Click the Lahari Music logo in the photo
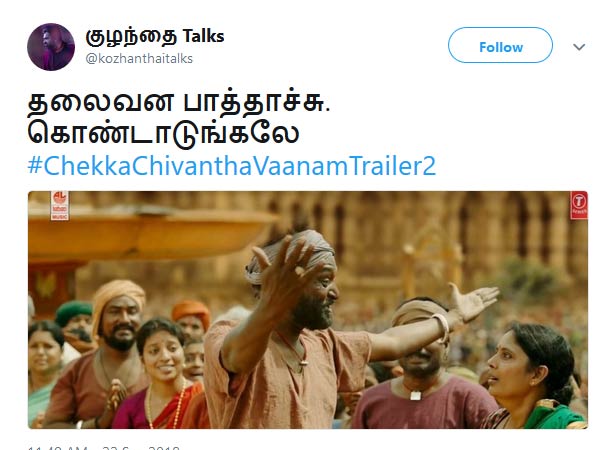This screenshot has height=450, width=600. [59, 205]
